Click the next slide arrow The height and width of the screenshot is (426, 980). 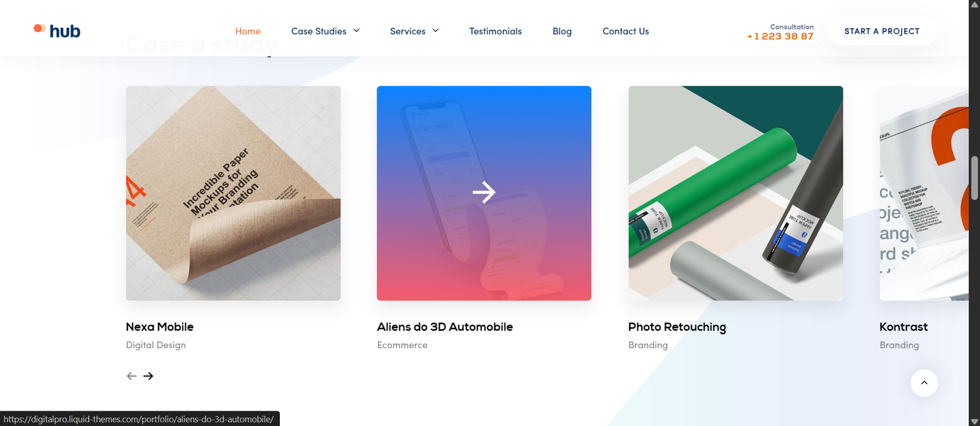click(x=148, y=376)
